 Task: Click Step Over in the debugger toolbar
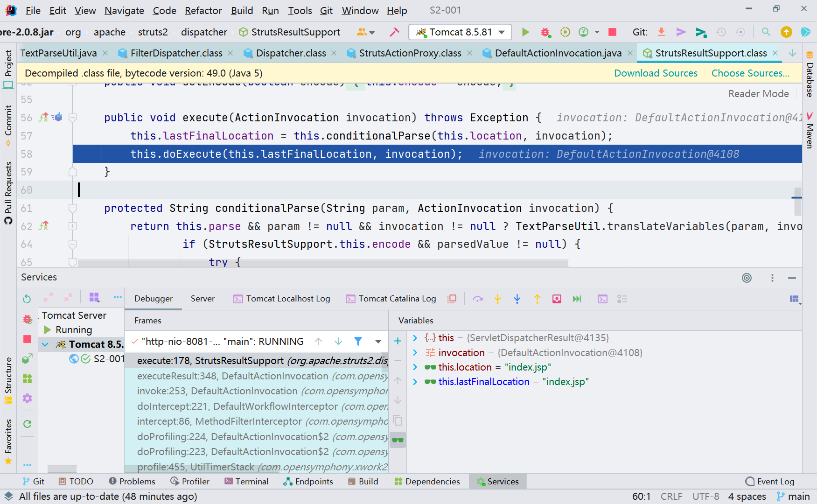coord(477,299)
